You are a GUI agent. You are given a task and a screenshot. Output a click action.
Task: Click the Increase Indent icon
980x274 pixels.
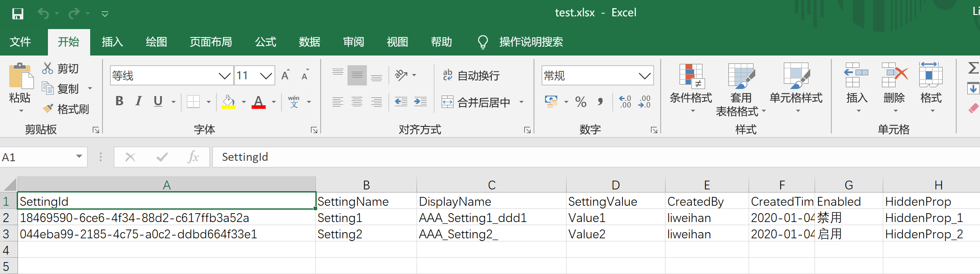pos(420,102)
